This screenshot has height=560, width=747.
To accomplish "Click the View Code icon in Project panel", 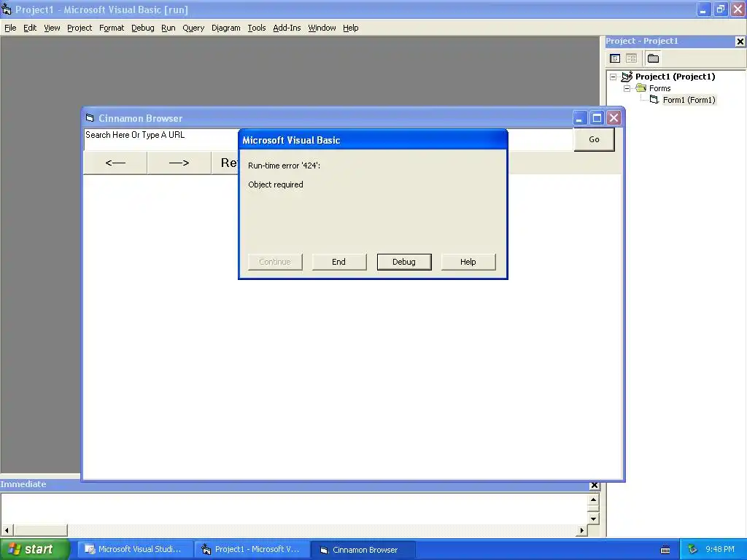I will [615, 58].
